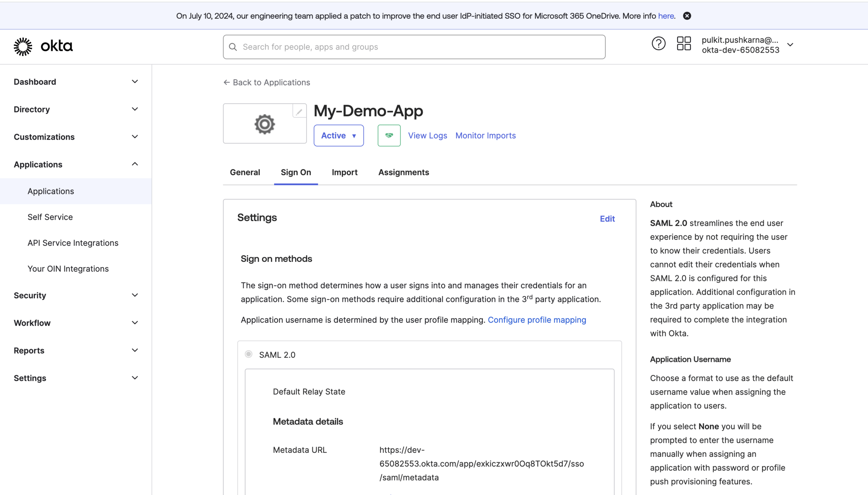Open the Configure profile mapping link
The width and height of the screenshot is (868, 495).
[x=537, y=320]
